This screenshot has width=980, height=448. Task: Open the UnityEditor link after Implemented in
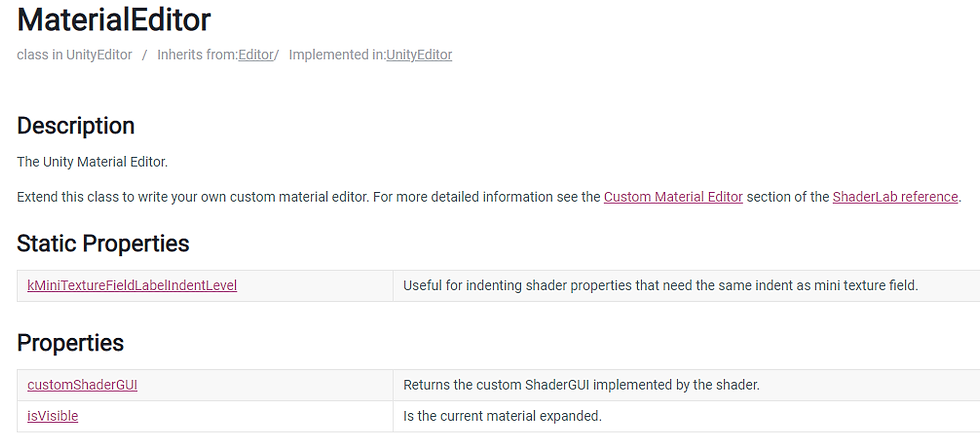tap(419, 55)
